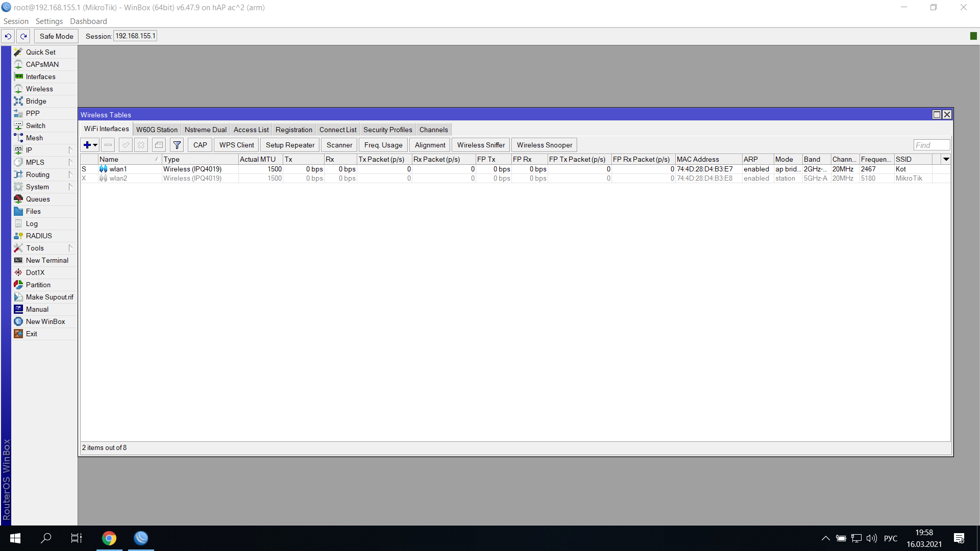Switch to the Security Profiles tab
The image size is (980, 551).
387,130
